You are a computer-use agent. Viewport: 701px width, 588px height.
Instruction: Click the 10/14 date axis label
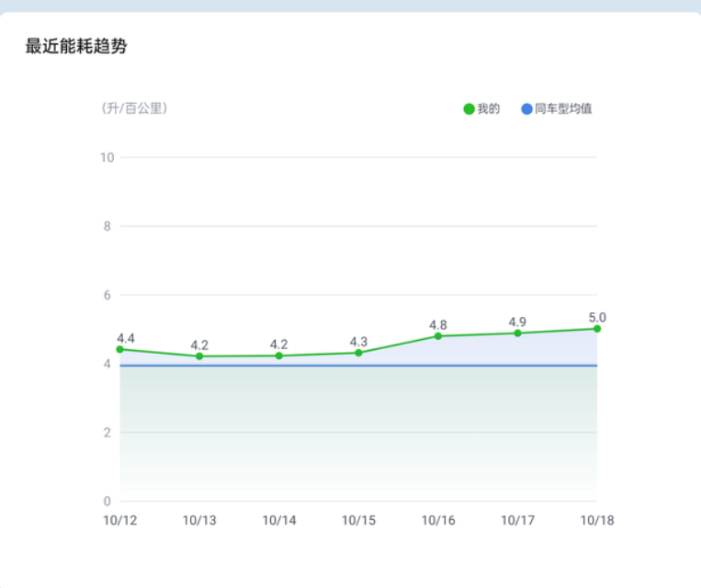(279, 520)
